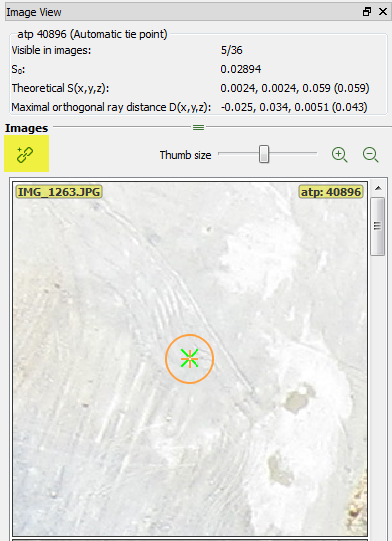392x541 pixels.
Task: Click the S₀ value 0.02894
Action: pyautogui.click(x=241, y=69)
